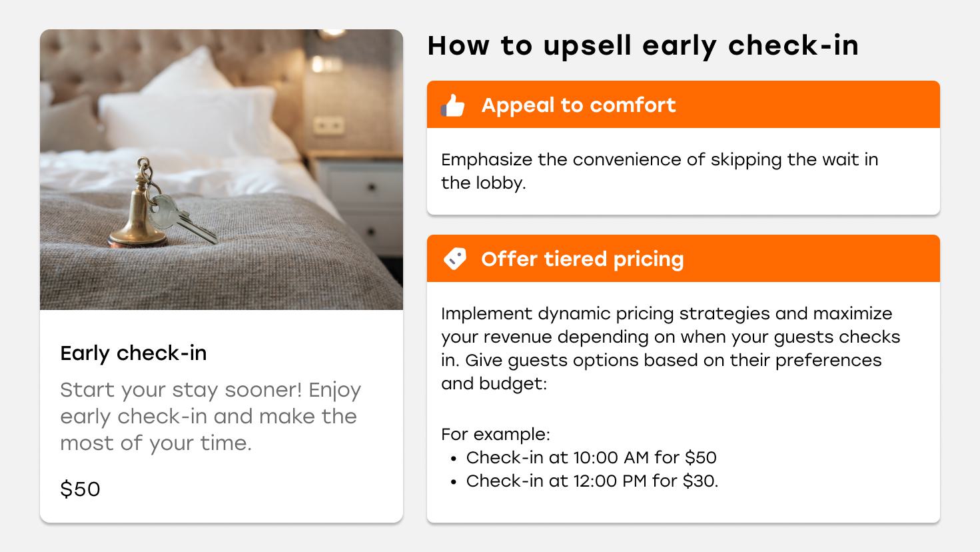
Task: Select the Appeal to comfort header text
Action: (578, 105)
